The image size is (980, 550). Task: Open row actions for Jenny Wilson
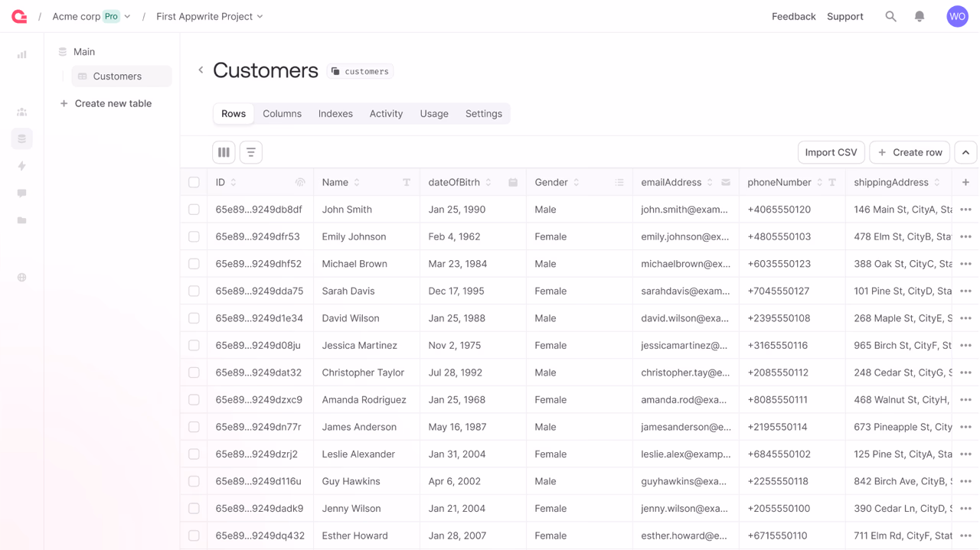(965, 509)
